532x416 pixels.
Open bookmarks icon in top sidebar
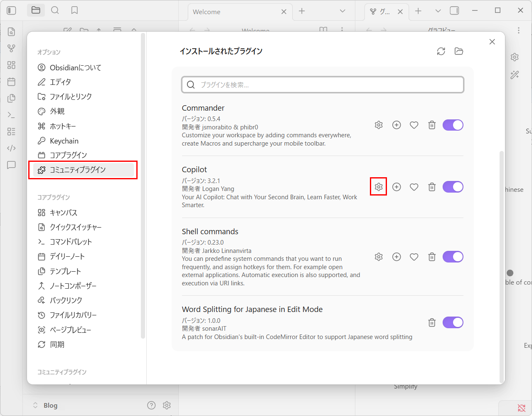point(74,10)
